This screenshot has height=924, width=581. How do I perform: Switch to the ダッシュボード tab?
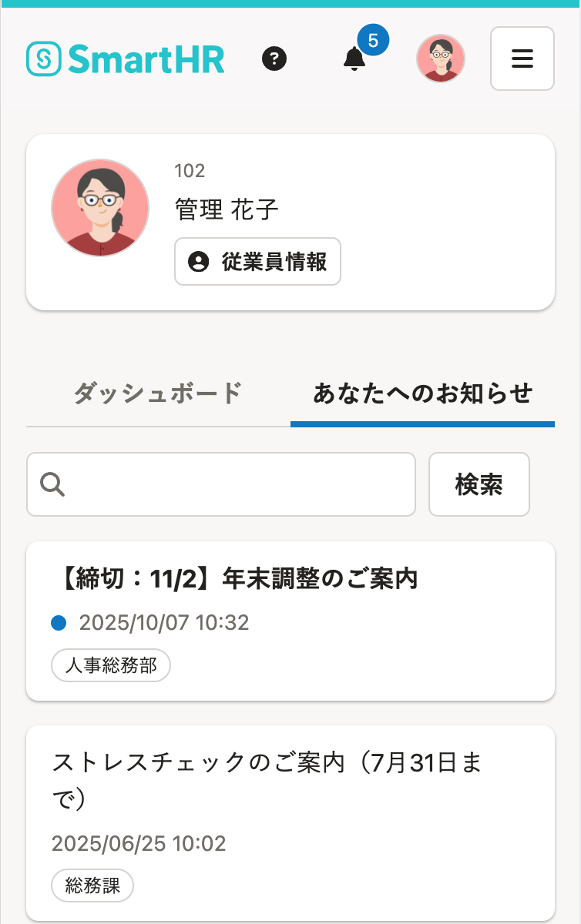(158, 394)
